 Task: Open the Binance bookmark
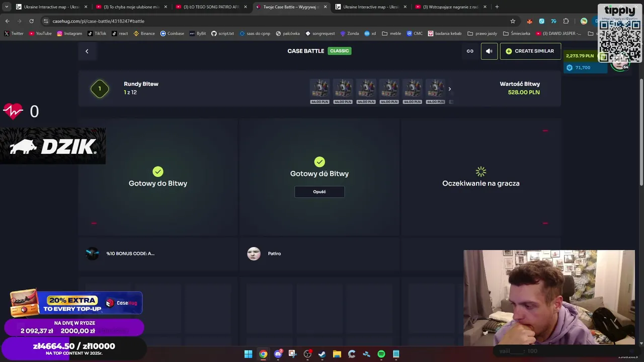144,34
